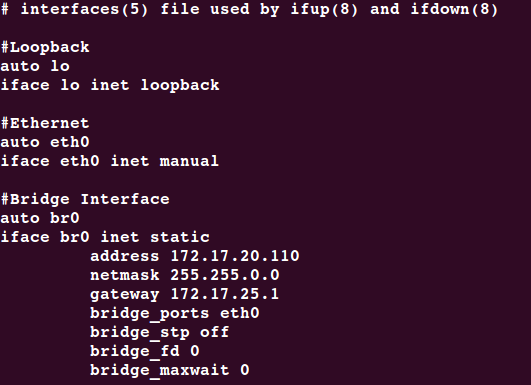Place cursor on #Loopback comment

[x=45, y=47]
